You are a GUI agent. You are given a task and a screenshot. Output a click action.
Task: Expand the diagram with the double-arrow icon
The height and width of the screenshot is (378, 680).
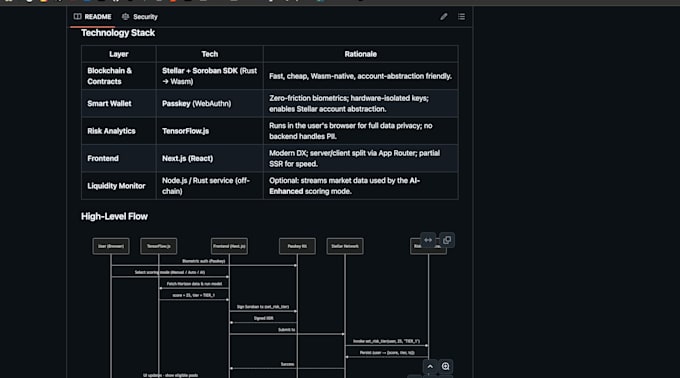point(428,240)
